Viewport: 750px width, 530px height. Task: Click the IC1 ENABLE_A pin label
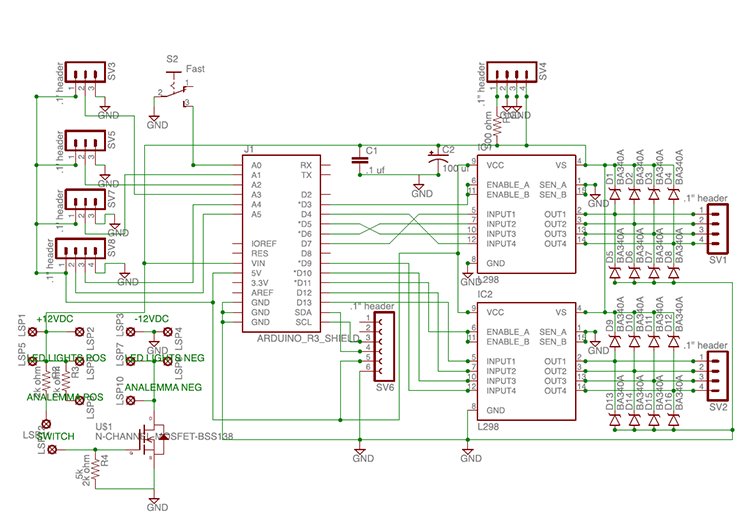pos(508,185)
